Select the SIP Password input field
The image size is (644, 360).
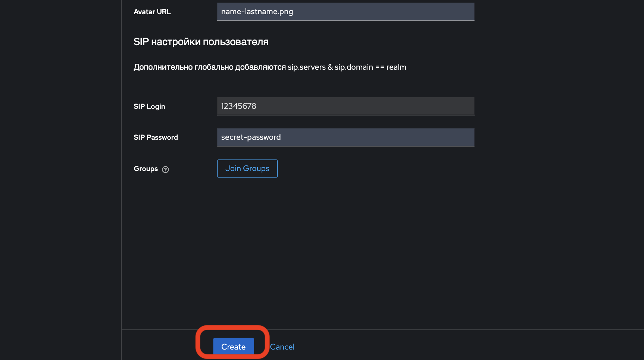[346, 137]
